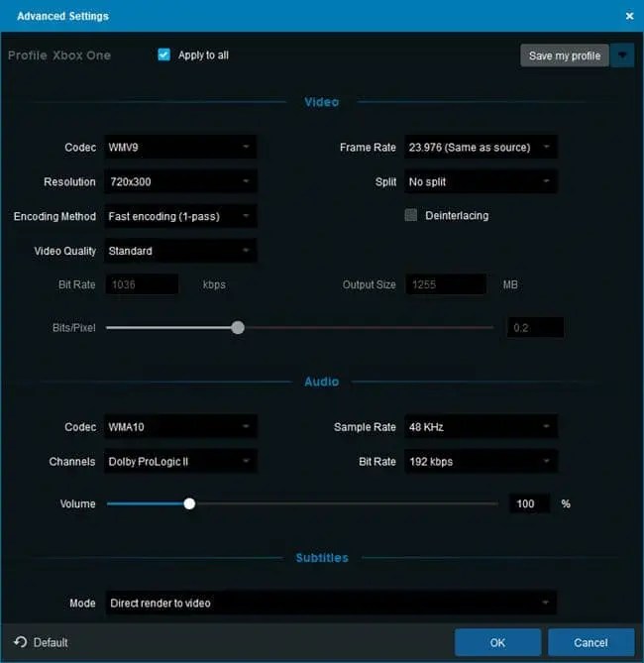
Task: Click the Advanced Settings title text
Action: tap(62, 16)
